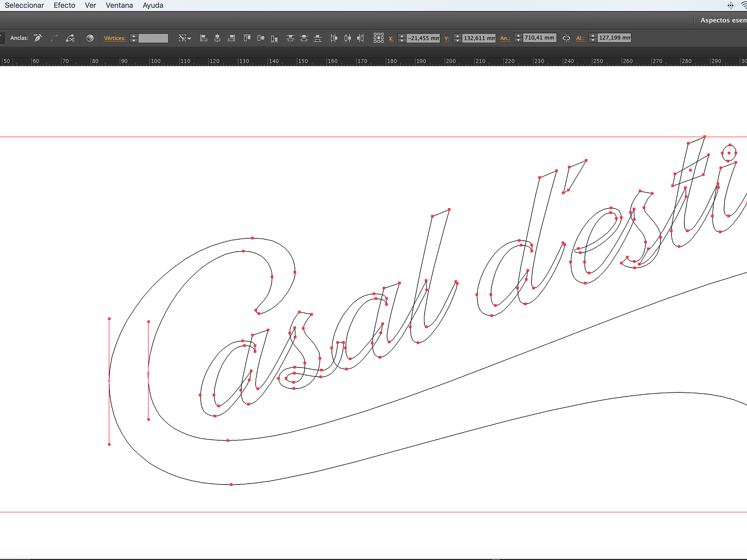This screenshot has height=560, width=747.
Task: Click the orange An.: width label
Action: point(505,38)
